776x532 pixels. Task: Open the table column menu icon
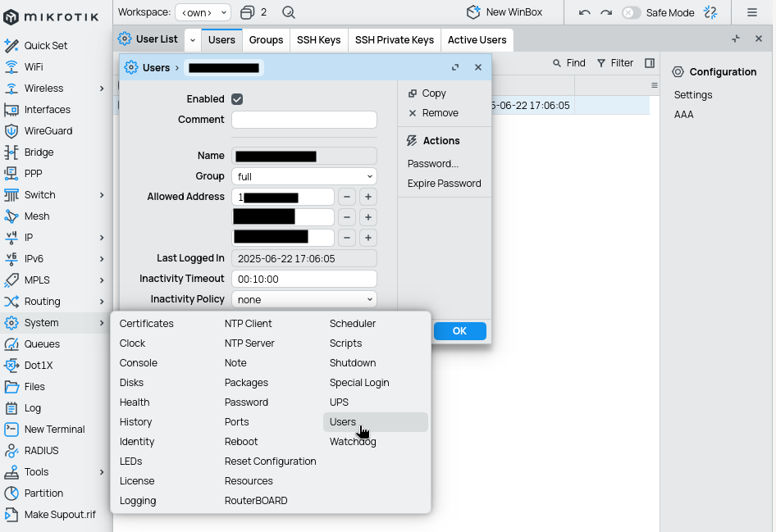click(x=655, y=85)
